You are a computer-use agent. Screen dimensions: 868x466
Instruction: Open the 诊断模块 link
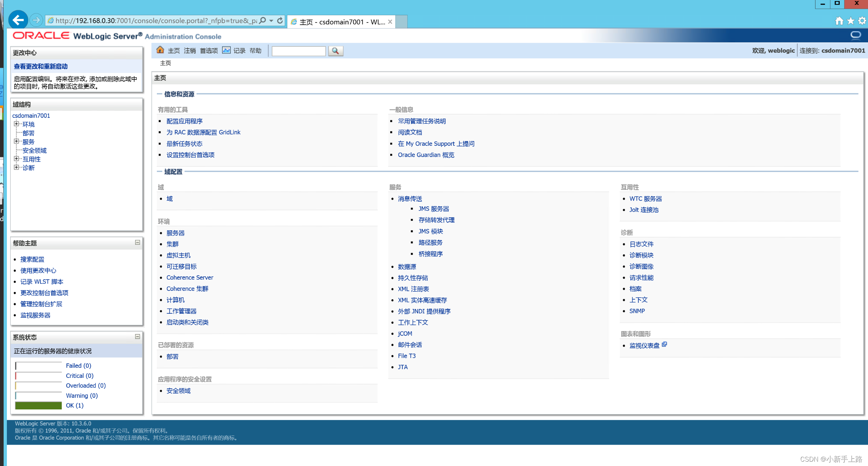(x=642, y=255)
